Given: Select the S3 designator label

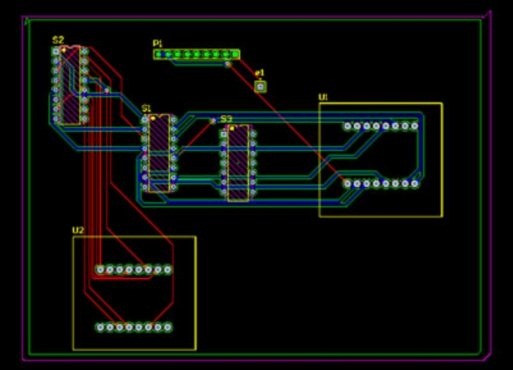Looking at the screenshot, I should point(226,119).
